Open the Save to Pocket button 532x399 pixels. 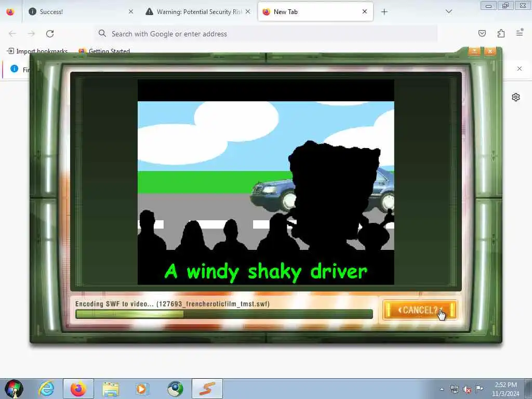[x=482, y=33]
